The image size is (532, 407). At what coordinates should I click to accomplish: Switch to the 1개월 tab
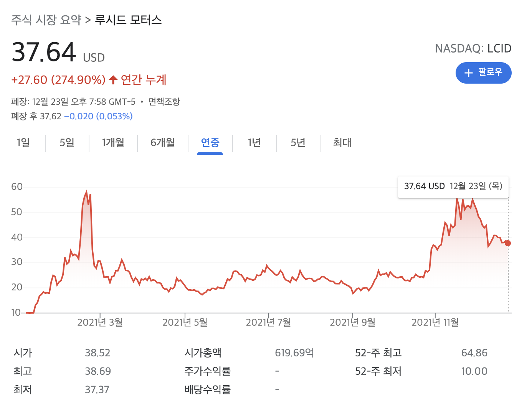(113, 143)
